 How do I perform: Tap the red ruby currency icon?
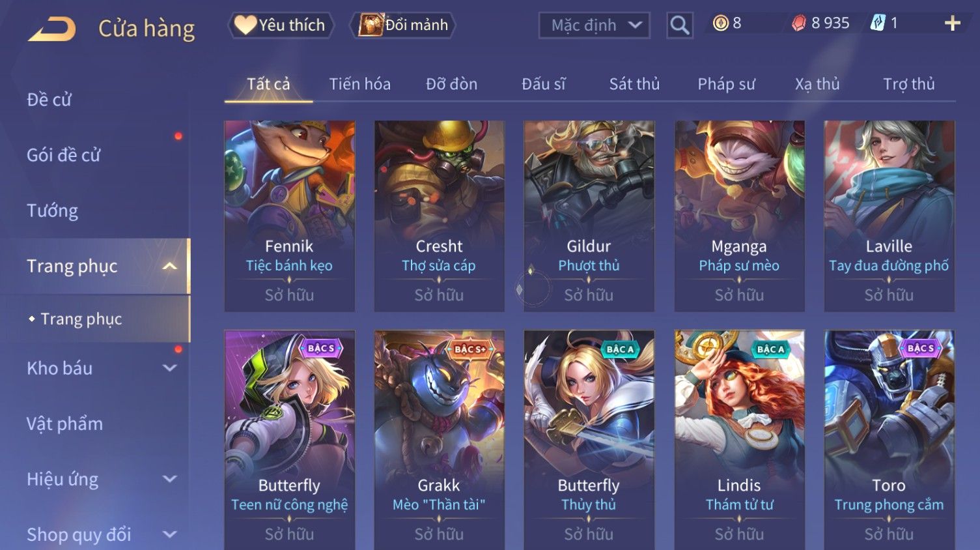click(x=799, y=23)
